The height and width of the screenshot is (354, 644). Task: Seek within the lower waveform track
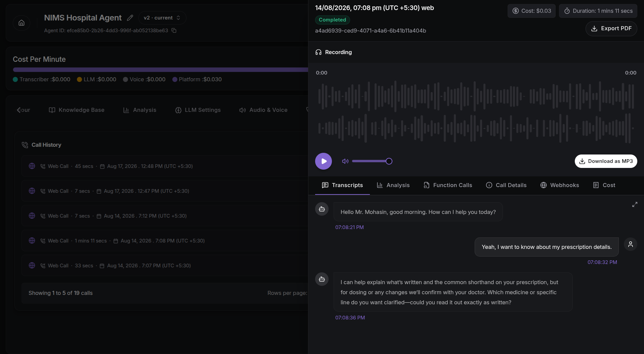click(x=476, y=128)
